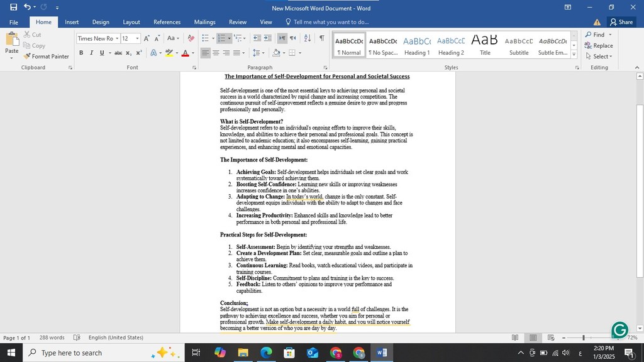
Task: Decrease the paragraph indent
Action: 257,38
